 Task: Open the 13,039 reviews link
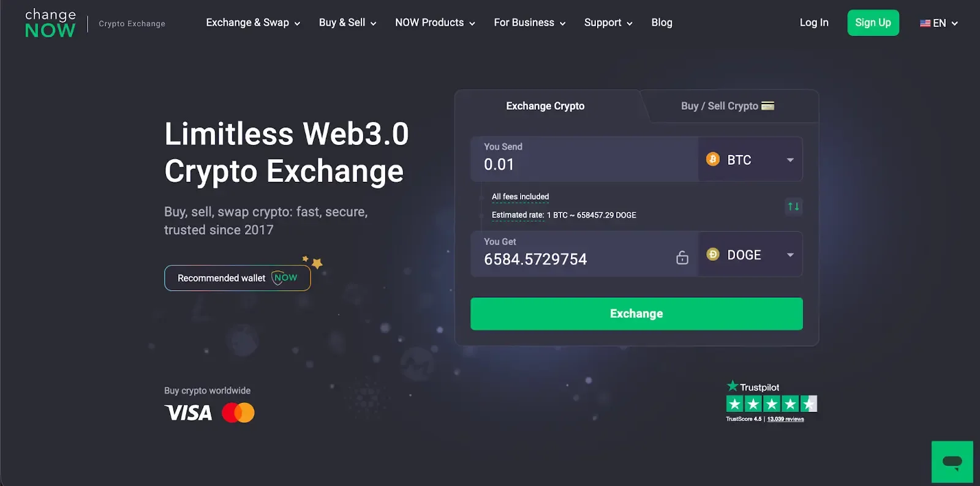point(785,419)
